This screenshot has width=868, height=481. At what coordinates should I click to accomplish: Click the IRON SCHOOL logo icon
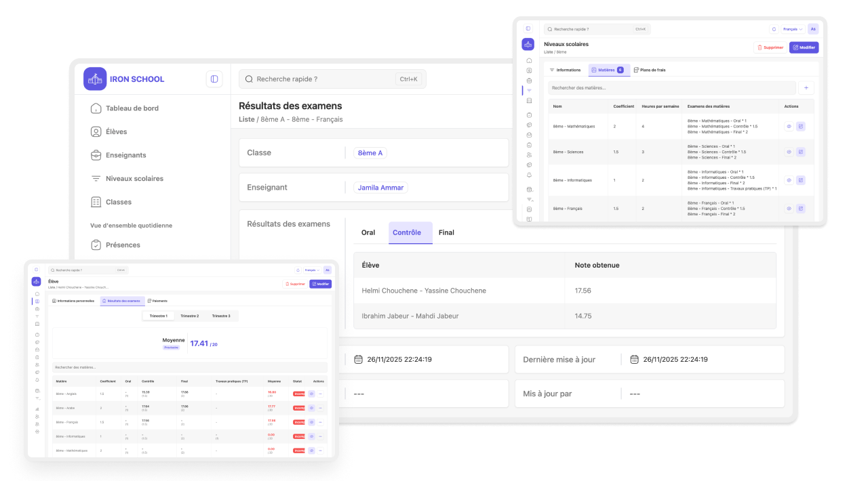click(95, 79)
